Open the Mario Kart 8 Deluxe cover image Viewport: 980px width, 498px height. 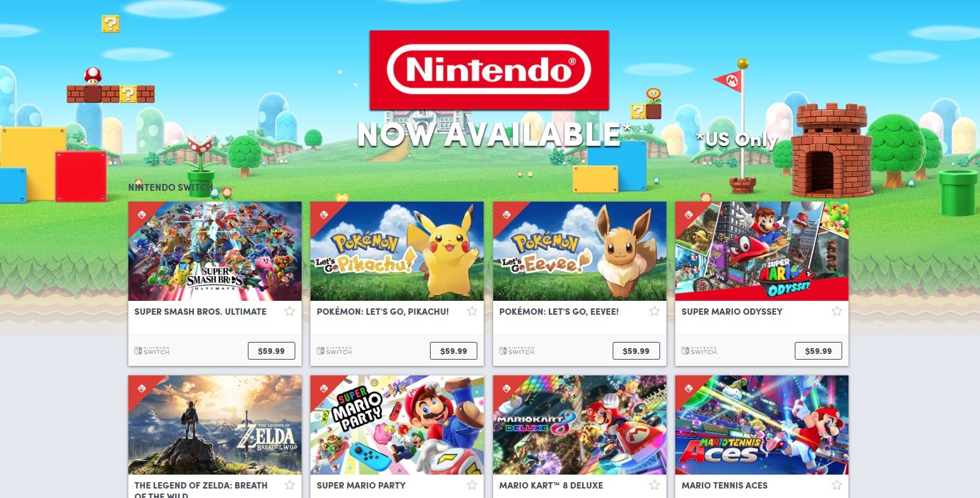pos(580,425)
